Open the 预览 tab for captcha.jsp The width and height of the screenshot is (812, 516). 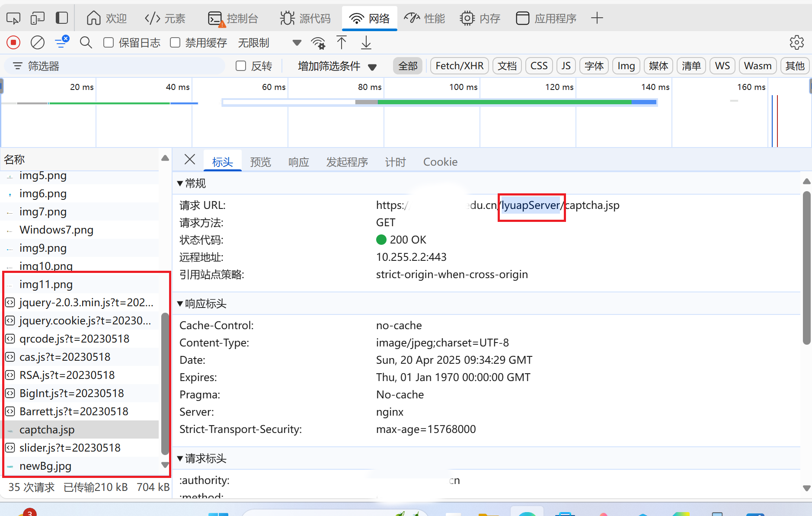click(260, 162)
